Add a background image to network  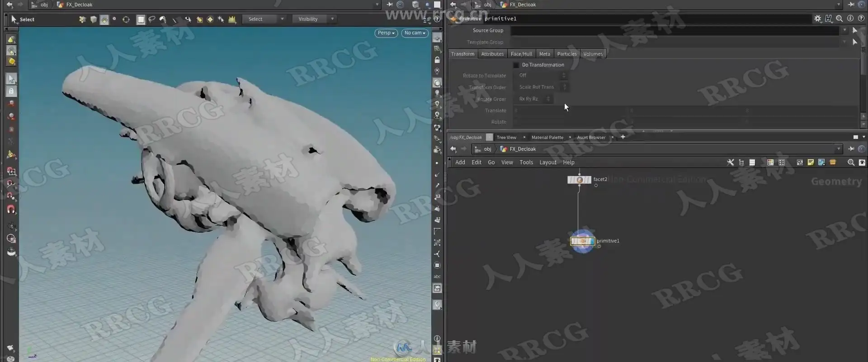click(x=821, y=162)
